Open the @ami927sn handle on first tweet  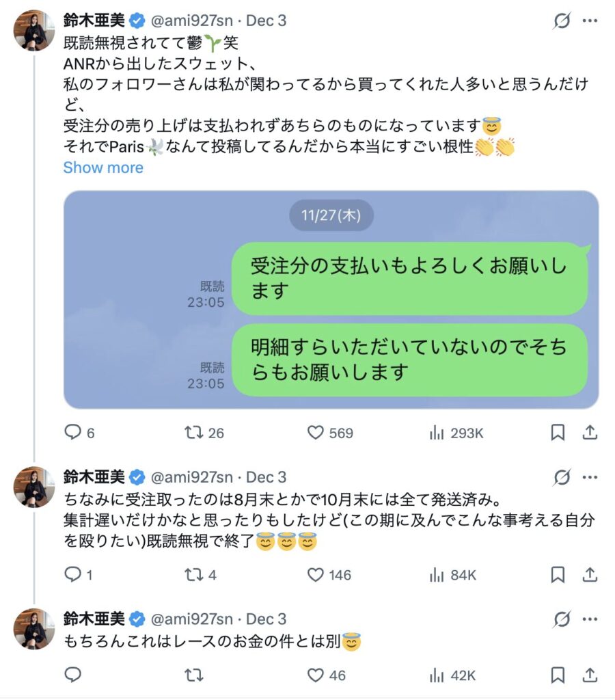[x=191, y=21]
